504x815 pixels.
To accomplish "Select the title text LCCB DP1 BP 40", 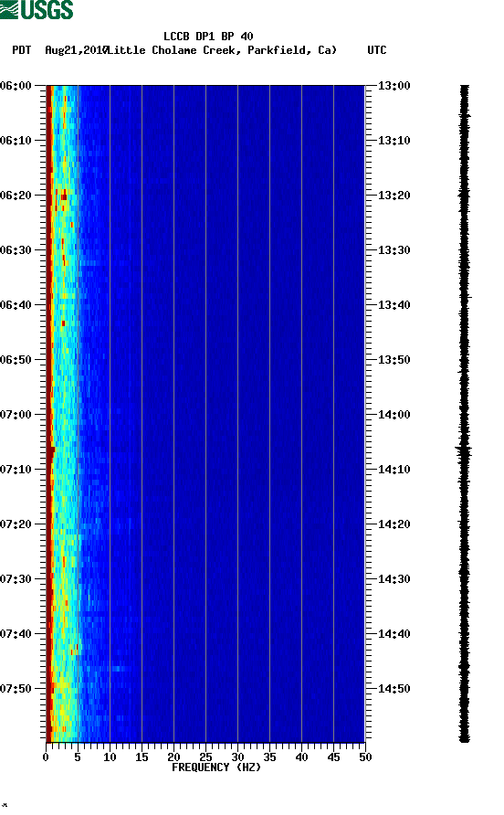I will [208, 37].
